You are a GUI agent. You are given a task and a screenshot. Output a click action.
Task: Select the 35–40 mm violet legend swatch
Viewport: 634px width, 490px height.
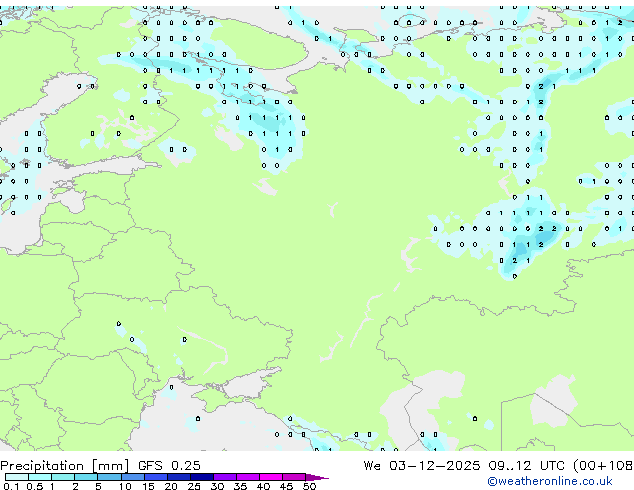tap(248, 477)
